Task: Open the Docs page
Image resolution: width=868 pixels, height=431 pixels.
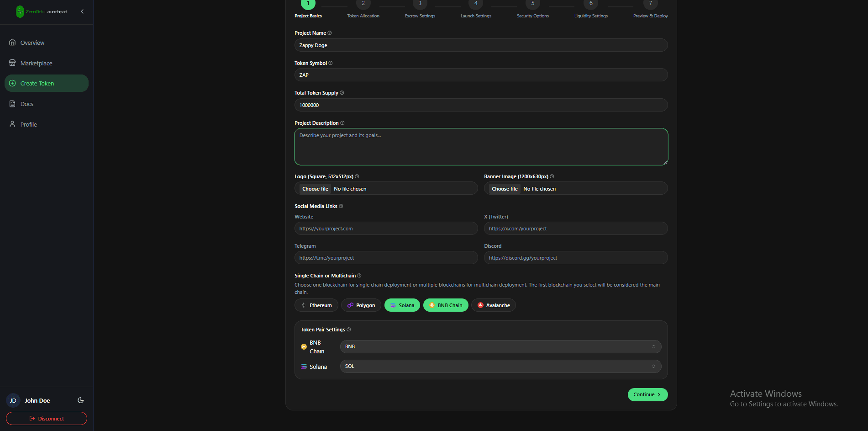Action: 47,104
